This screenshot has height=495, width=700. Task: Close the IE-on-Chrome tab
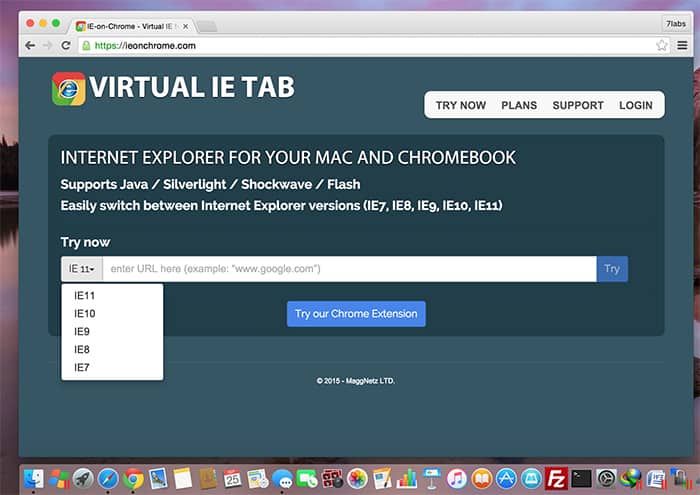(x=185, y=27)
